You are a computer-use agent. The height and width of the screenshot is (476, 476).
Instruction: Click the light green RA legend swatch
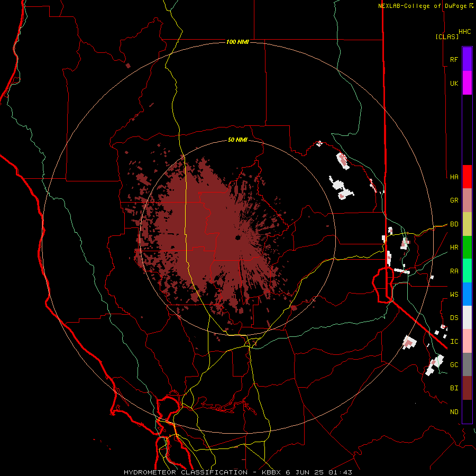467,271
